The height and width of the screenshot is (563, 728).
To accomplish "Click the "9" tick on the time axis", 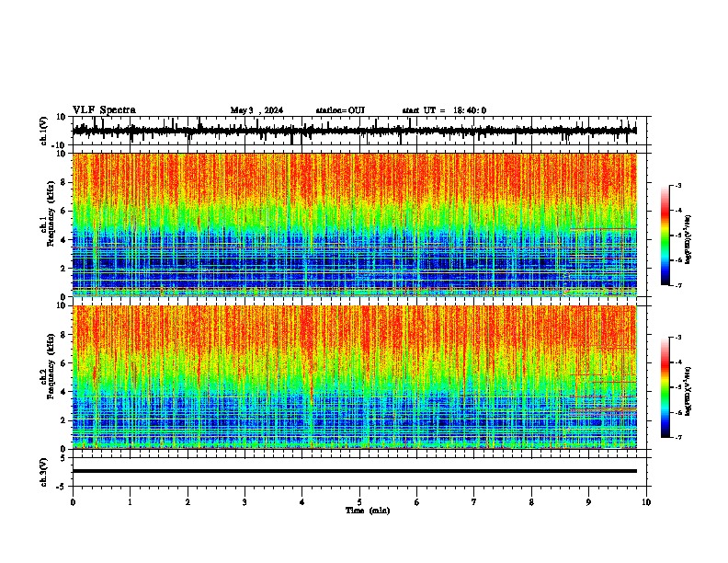I will coord(588,502).
